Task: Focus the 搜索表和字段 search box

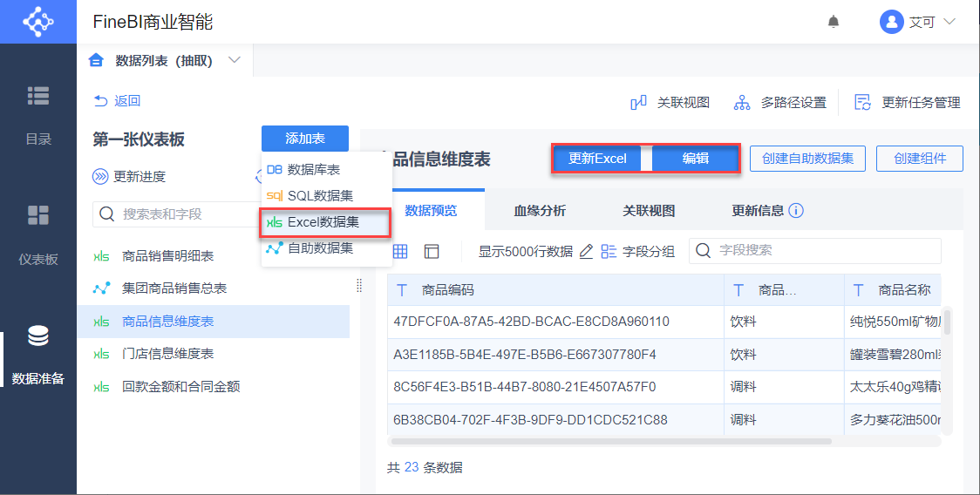Action: pos(177,214)
